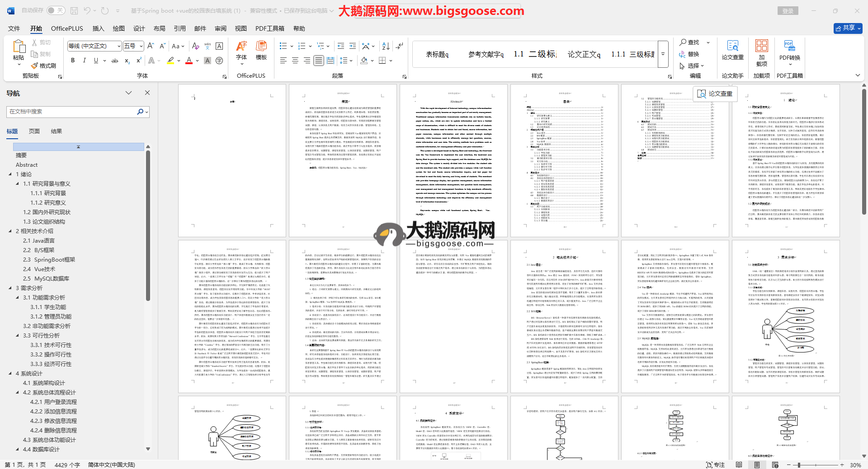Toggle the AutoSave switch

pos(56,10)
